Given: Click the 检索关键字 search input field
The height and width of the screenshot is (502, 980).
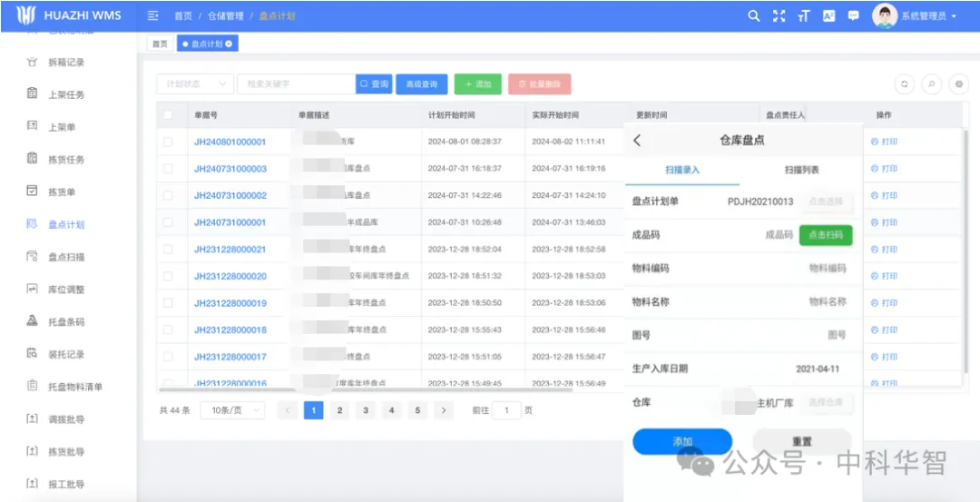Looking at the screenshot, I should 296,84.
